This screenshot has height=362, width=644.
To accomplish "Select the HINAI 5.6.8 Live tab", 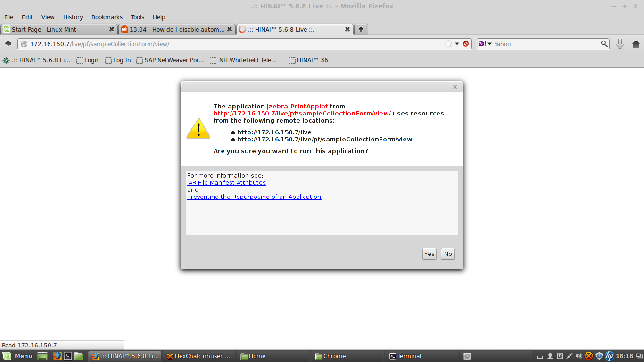I will point(294,29).
